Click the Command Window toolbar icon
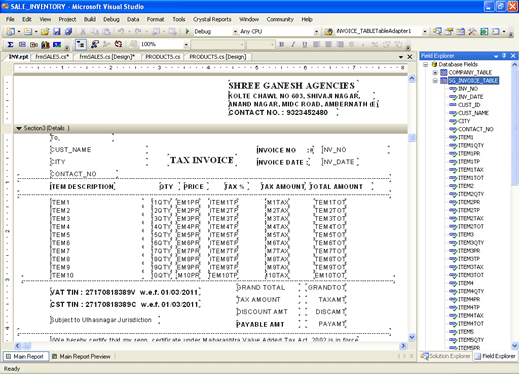The image size is (519, 374). click(x=496, y=31)
